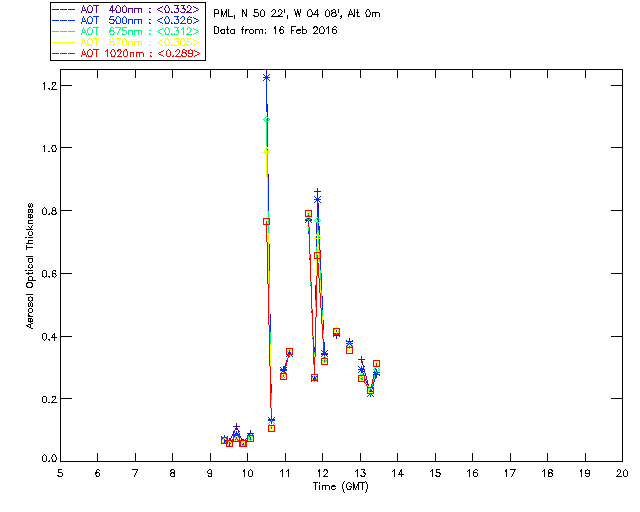Click the 'Data from: 16 Feb 2016' text
Image resolution: width=640 pixels, height=512 pixels.
[x=276, y=31]
